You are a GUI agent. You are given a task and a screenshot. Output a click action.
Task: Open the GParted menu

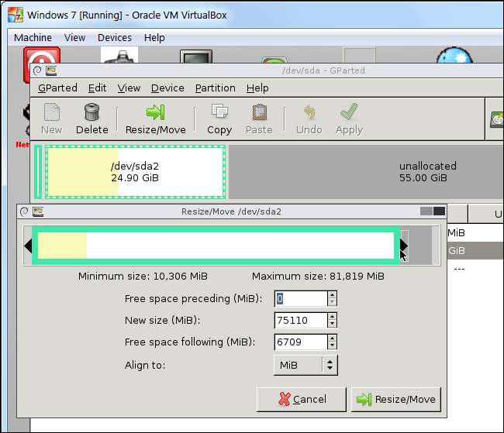(57, 88)
